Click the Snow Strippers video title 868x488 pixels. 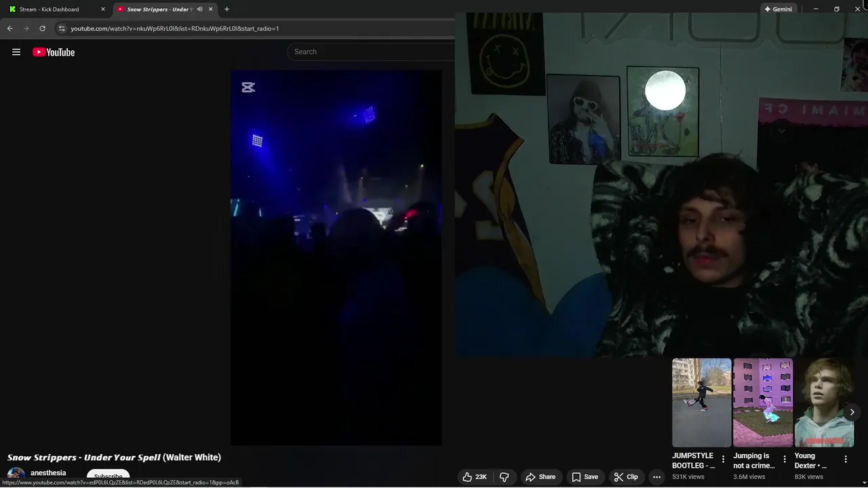tap(114, 457)
